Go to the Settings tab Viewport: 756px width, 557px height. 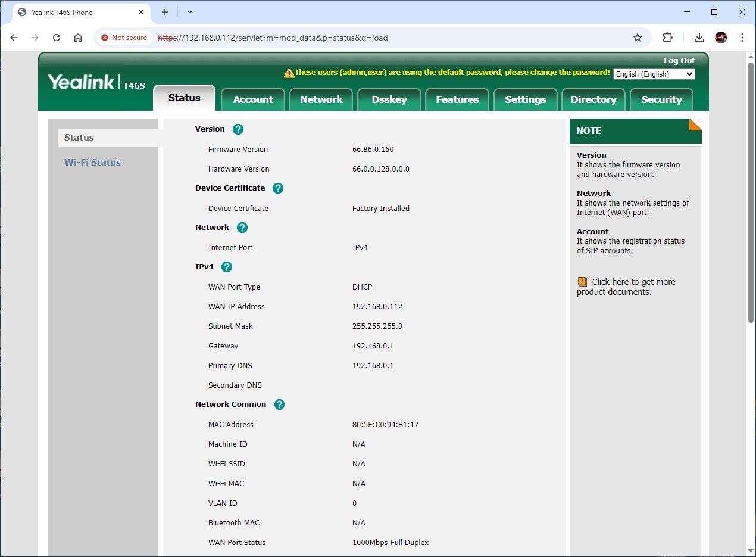coord(525,99)
